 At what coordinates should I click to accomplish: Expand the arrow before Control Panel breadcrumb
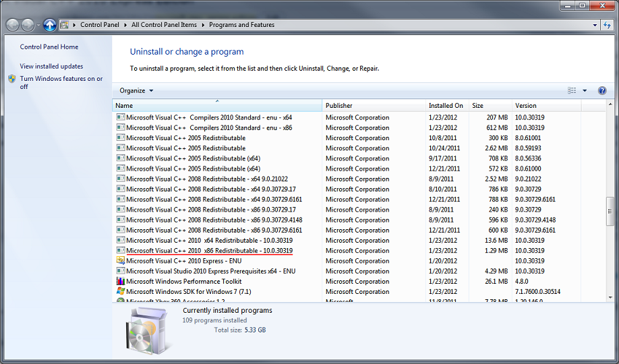[74, 25]
